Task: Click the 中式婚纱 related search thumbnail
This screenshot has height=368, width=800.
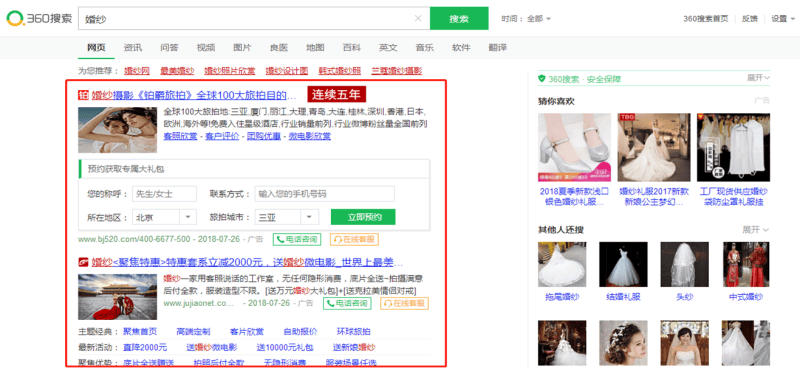Action: (x=746, y=264)
